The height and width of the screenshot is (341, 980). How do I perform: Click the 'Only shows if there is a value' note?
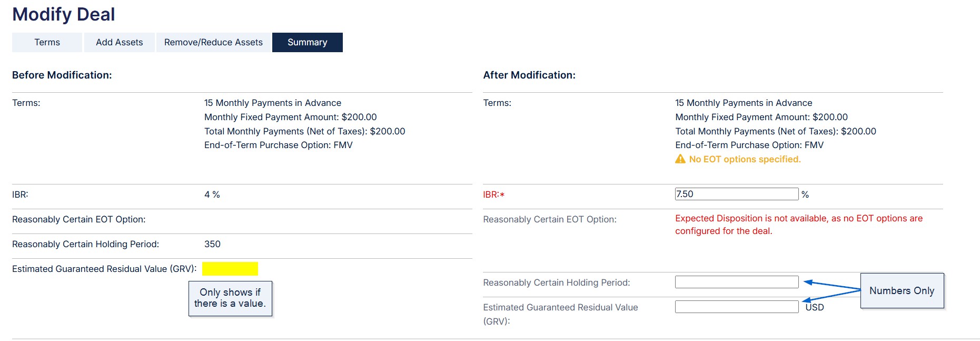(230, 298)
